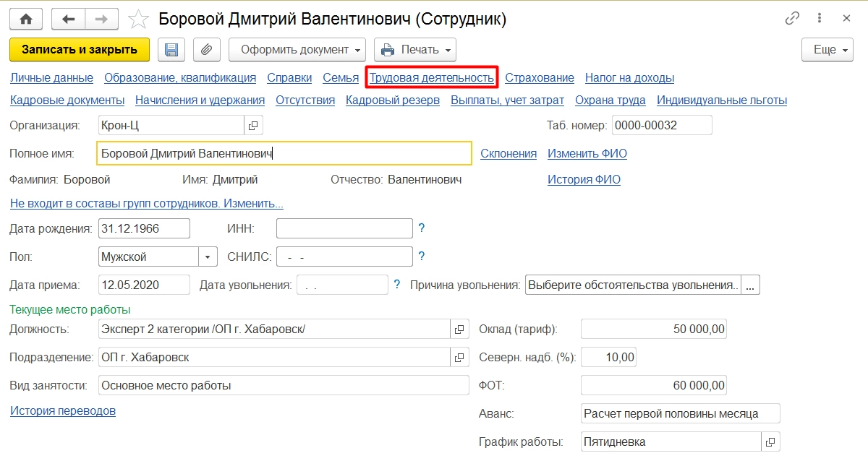Open the История переводов link
The height and width of the screenshot is (461, 868).
point(63,411)
